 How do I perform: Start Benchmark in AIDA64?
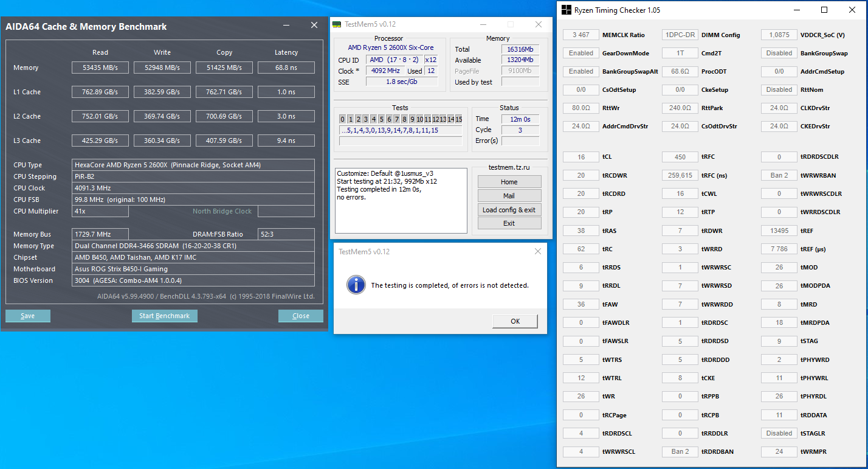point(165,316)
